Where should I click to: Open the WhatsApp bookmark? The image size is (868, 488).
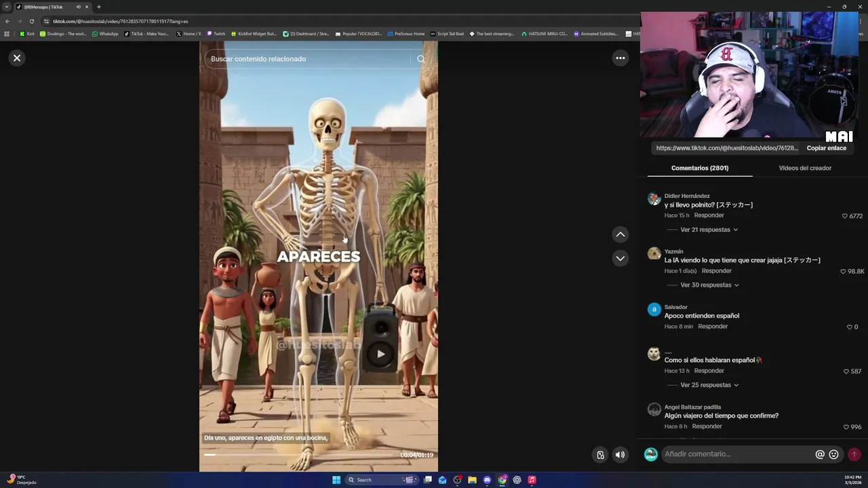pos(105,34)
